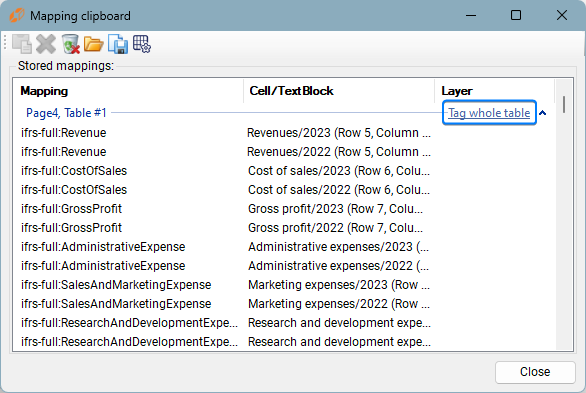Click the Mapping clipboard app logo icon
This screenshot has height=393, width=586.
(16, 16)
